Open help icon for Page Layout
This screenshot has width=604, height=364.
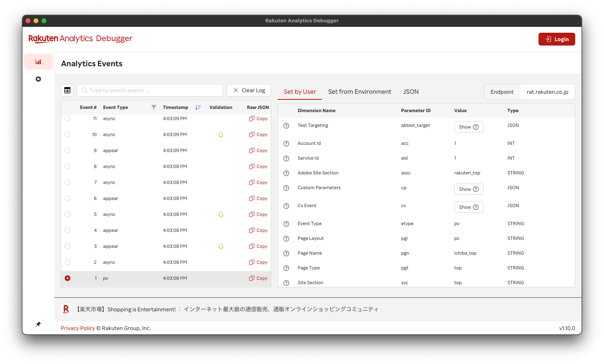click(x=286, y=239)
